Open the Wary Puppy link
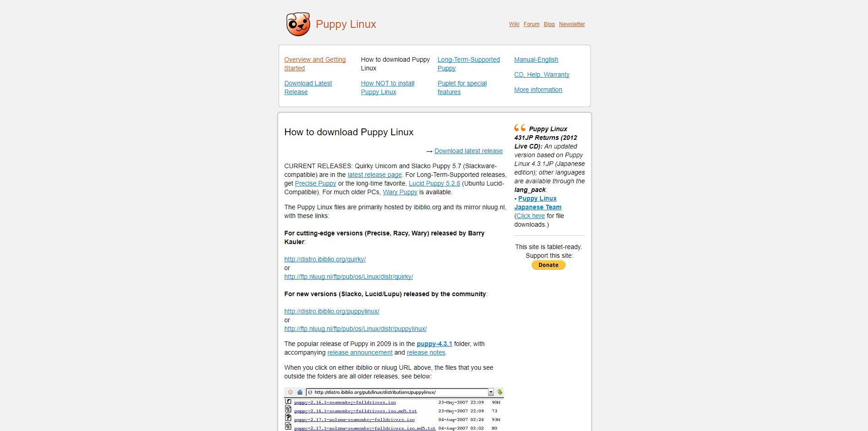Screen dimensions: 868x431 click(400, 192)
